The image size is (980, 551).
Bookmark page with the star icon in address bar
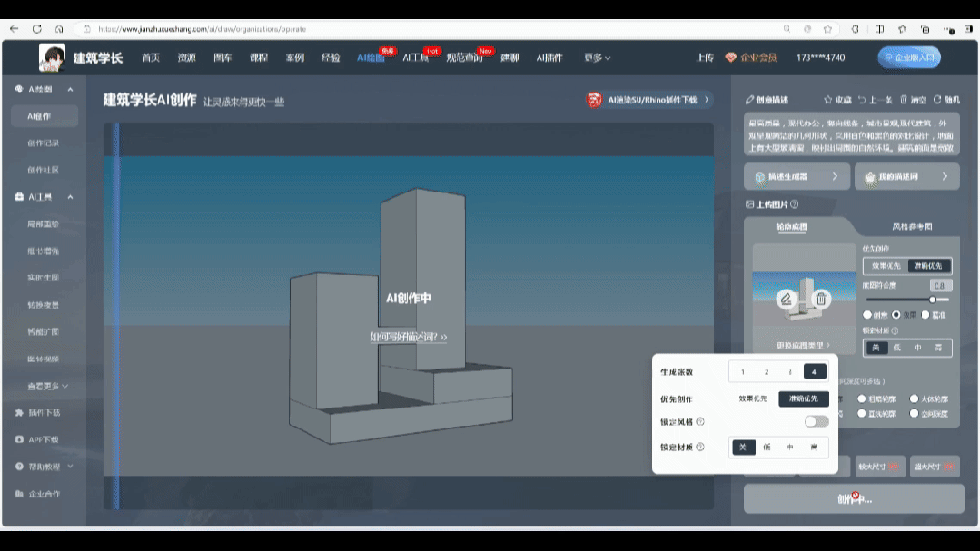(827, 29)
